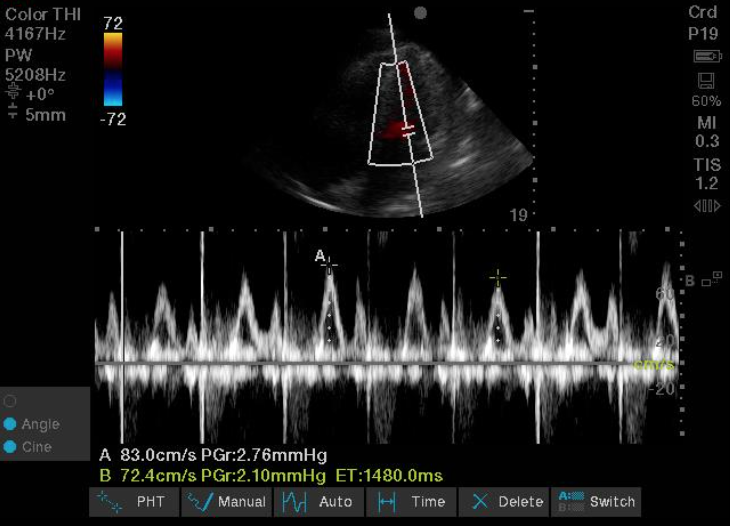Choose the Auto trace button
Image resolution: width=730 pixels, height=526 pixels.
click(x=318, y=502)
